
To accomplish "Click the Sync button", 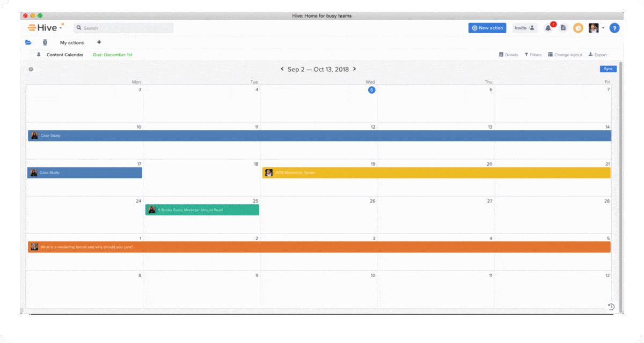I will (x=608, y=69).
